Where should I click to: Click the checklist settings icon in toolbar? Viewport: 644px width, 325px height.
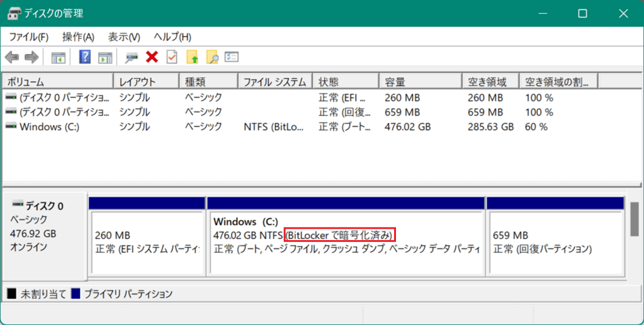tap(232, 57)
